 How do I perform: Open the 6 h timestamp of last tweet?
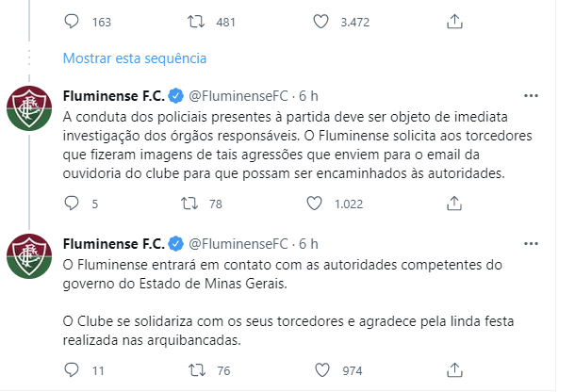pos(308,244)
